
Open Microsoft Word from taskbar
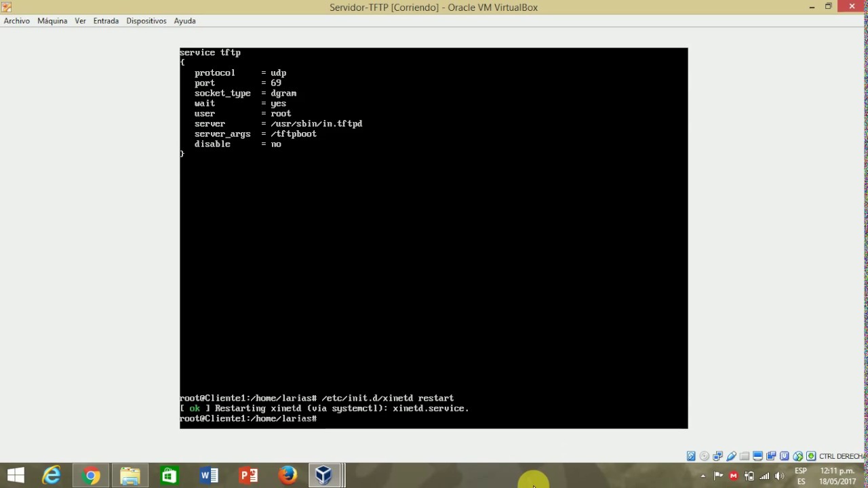(x=209, y=476)
